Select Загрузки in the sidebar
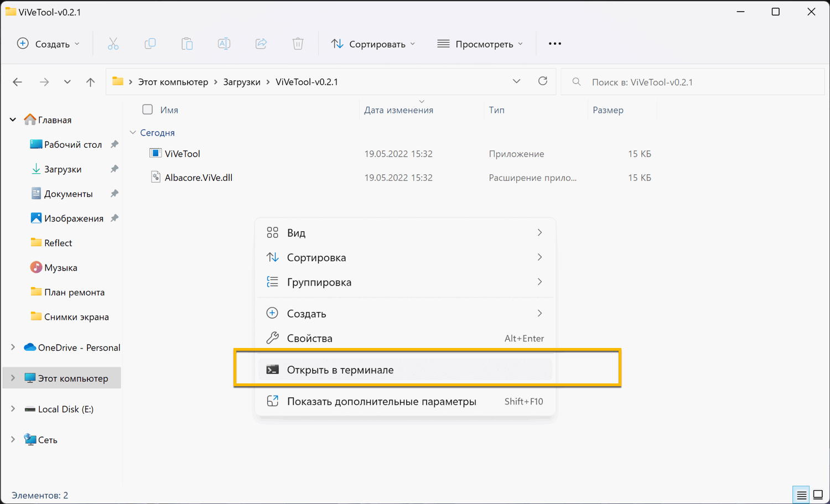 point(63,169)
